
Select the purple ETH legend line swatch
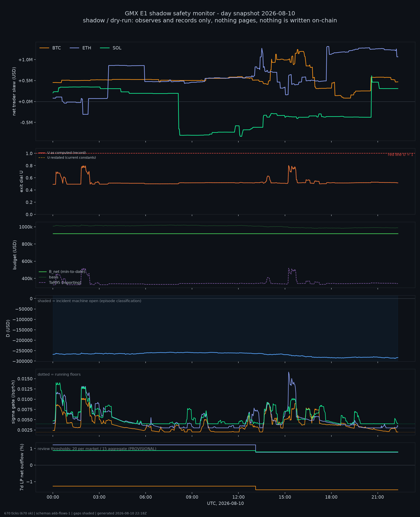(x=75, y=48)
